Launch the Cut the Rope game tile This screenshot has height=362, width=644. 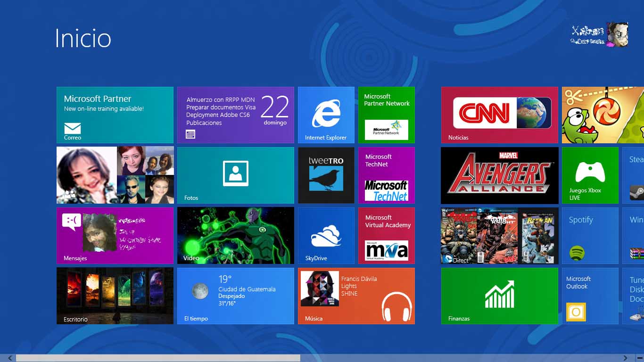(x=603, y=115)
